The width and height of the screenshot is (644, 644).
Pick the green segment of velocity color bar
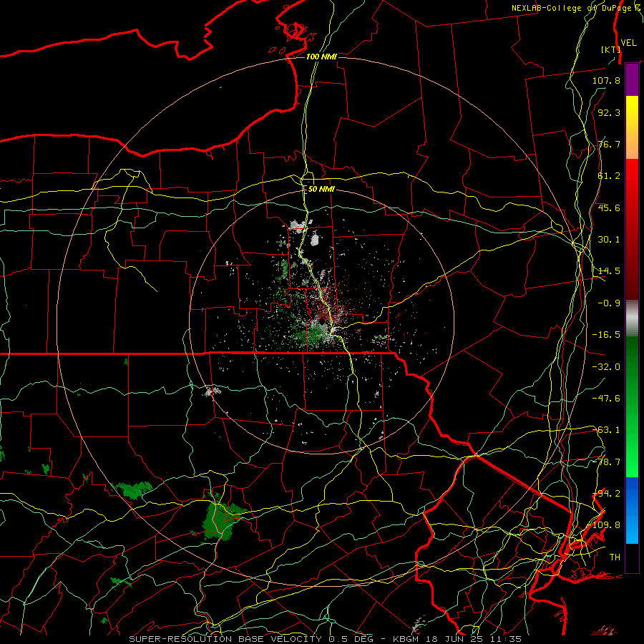tap(632, 406)
